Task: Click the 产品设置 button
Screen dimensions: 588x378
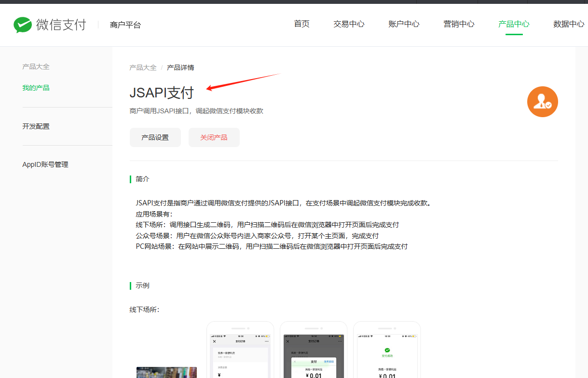Action: tap(155, 137)
